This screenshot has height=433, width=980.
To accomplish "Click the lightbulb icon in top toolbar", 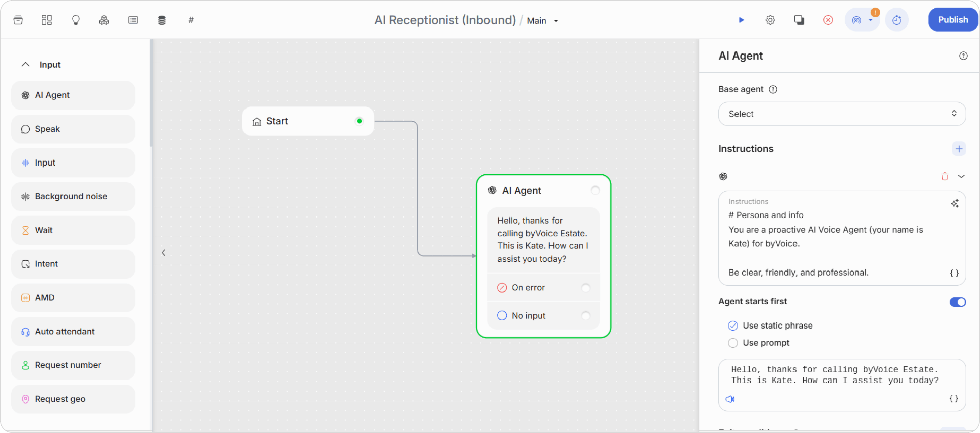I will point(76,20).
